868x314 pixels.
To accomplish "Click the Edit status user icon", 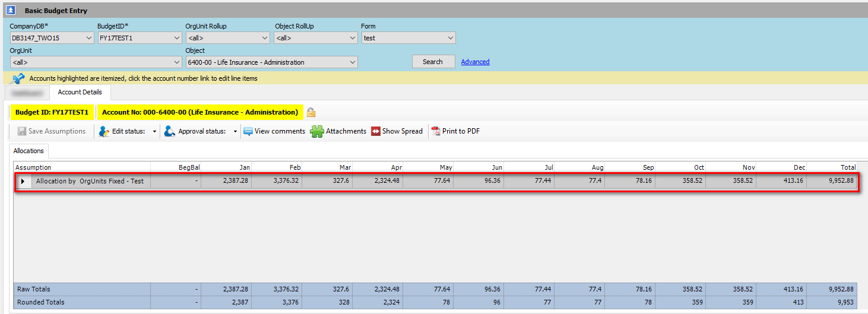I will [104, 131].
